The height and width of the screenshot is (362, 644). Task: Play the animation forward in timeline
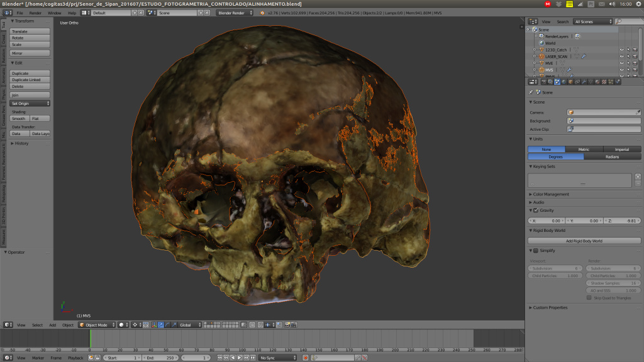(240, 358)
